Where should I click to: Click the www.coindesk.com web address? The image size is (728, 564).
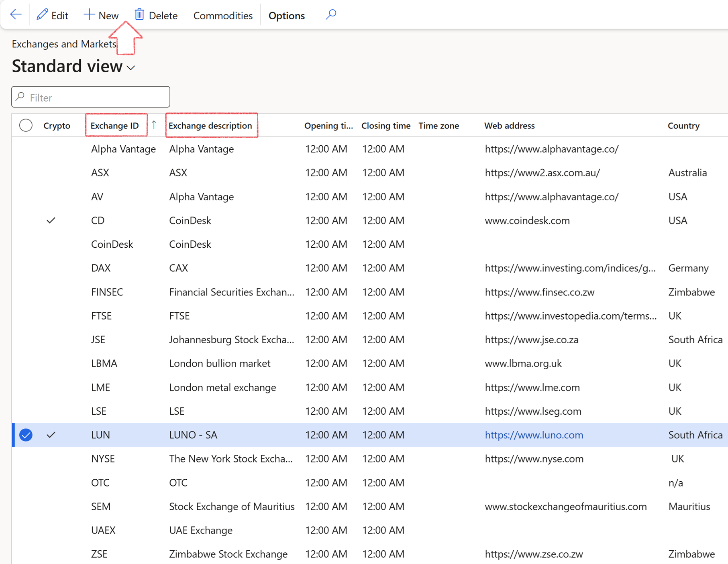coord(527,220)
